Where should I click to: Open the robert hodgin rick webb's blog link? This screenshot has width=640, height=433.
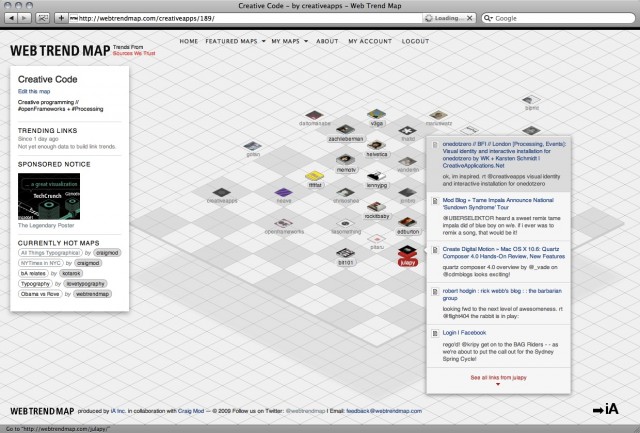502,294
